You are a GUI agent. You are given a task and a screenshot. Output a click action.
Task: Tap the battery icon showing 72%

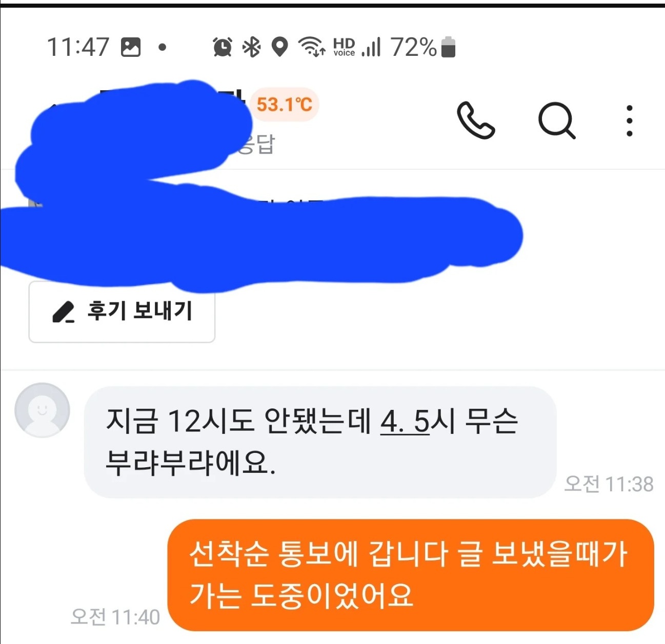tap(448, 47)
